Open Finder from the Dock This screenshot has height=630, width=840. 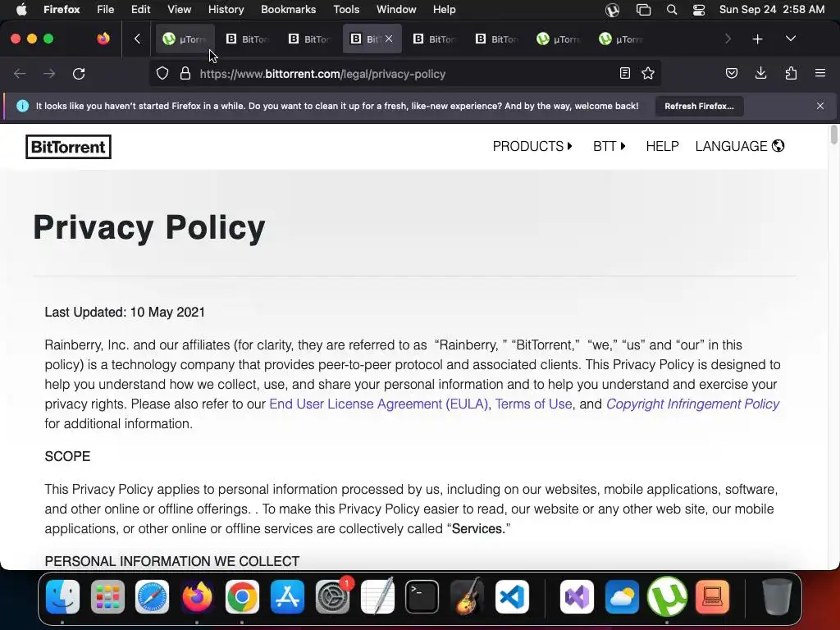62,597
